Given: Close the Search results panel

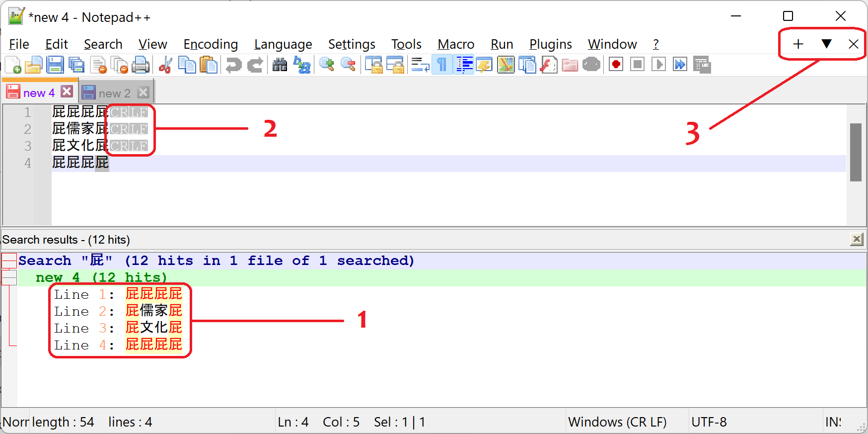Looking at the screenshot, I should (x=857, y=240).
